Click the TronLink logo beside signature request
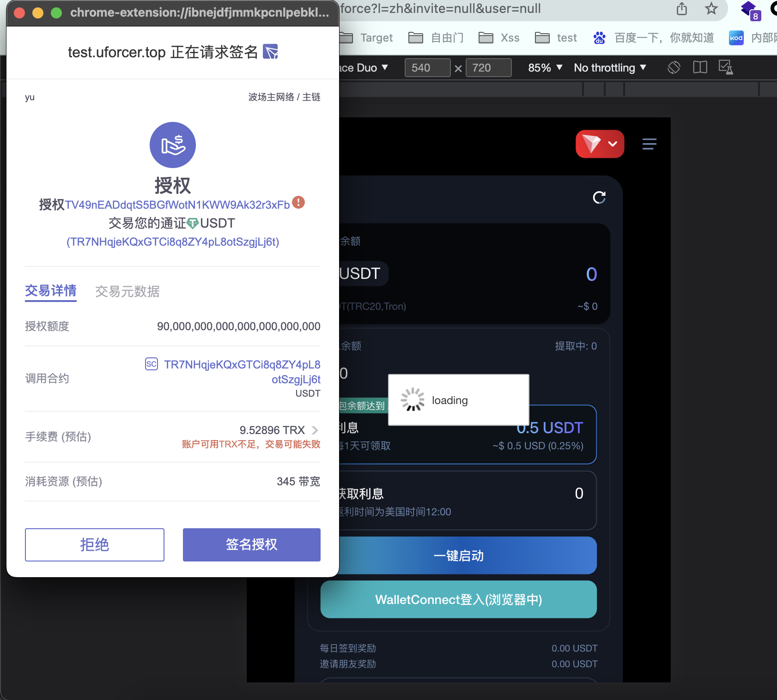The image size is (777, 700). coord(270,52)
